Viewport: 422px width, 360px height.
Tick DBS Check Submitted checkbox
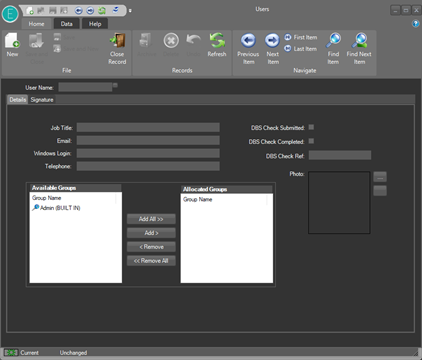pos(311,127)
